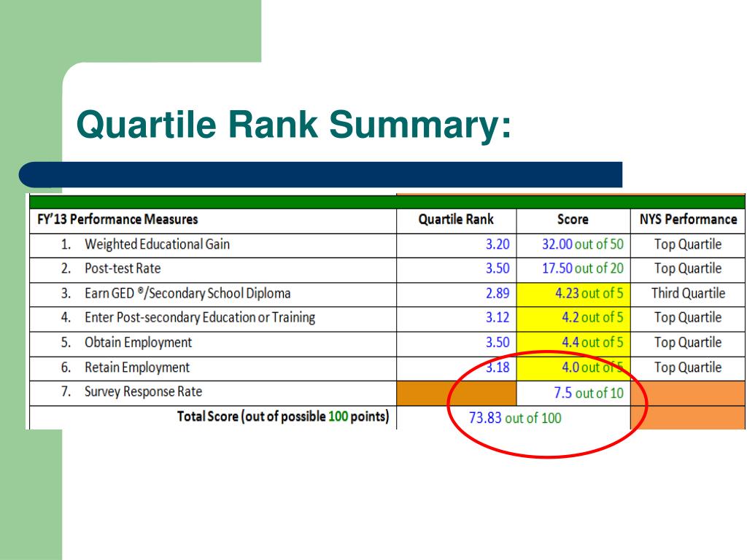Click the score '4.2 out of 5'
747x560 pixels.
(x=592, y=318)
